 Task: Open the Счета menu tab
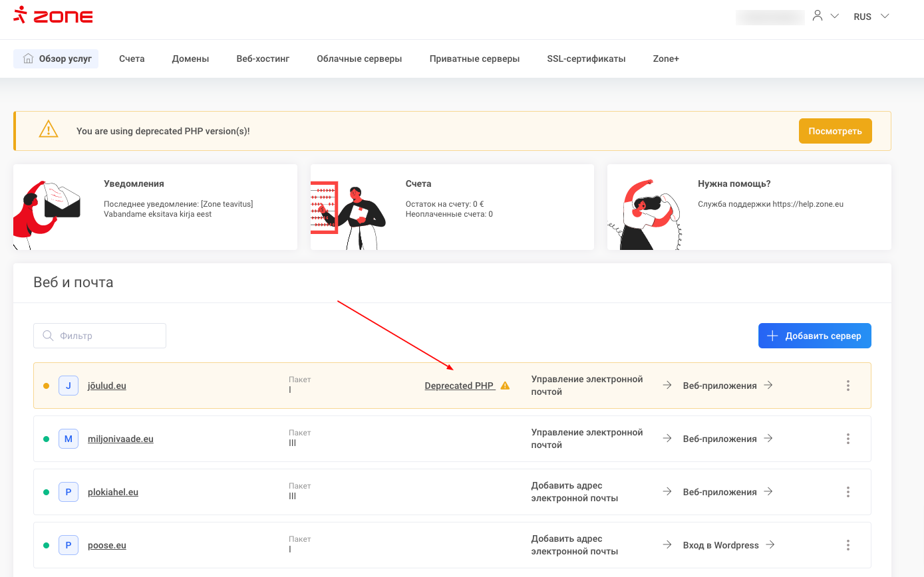click(x=132, y=58)
